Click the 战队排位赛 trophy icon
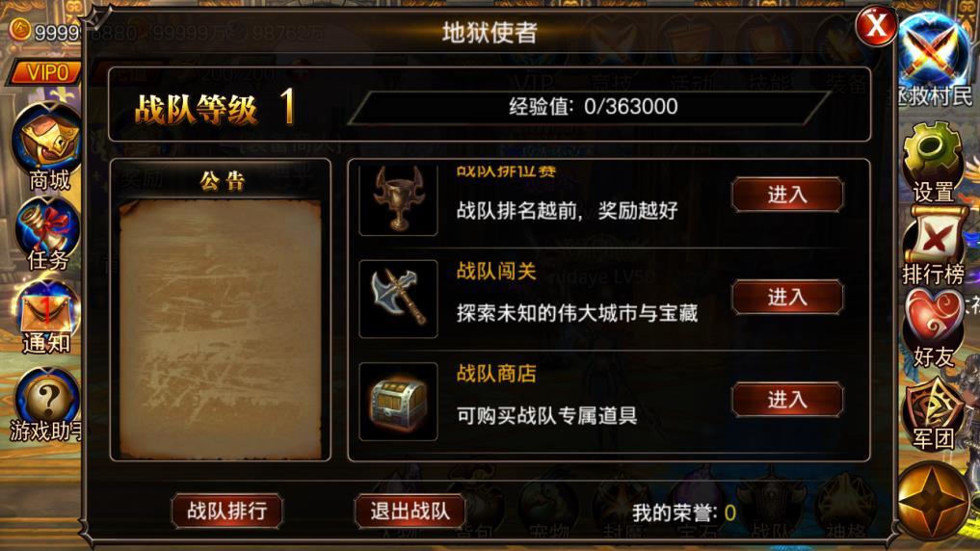The image size is (980, 551). coord(398,198)
